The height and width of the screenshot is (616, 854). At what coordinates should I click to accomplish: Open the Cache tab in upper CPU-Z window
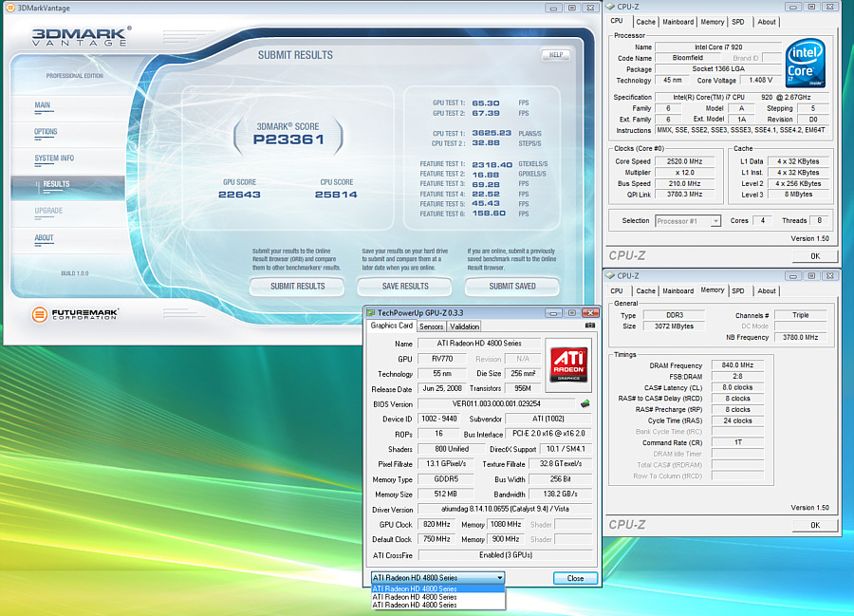pyautogui.click(x=646, y=22)
